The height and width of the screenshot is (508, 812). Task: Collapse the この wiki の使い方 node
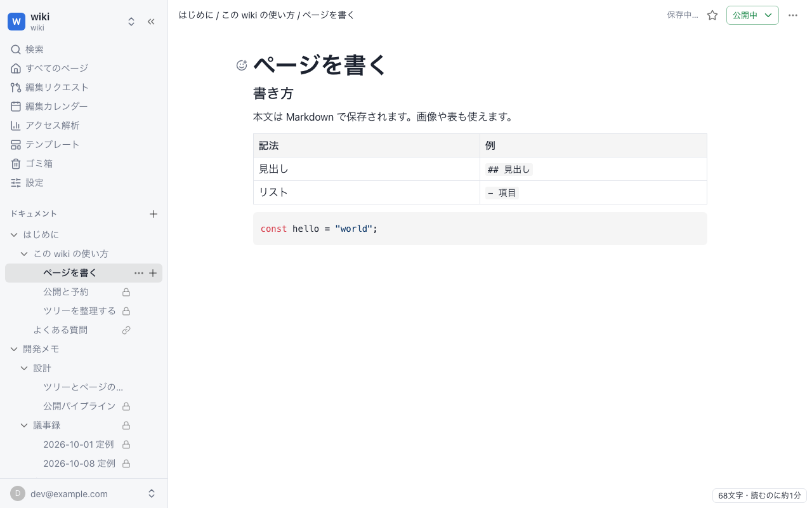click(x=24, y=253)
